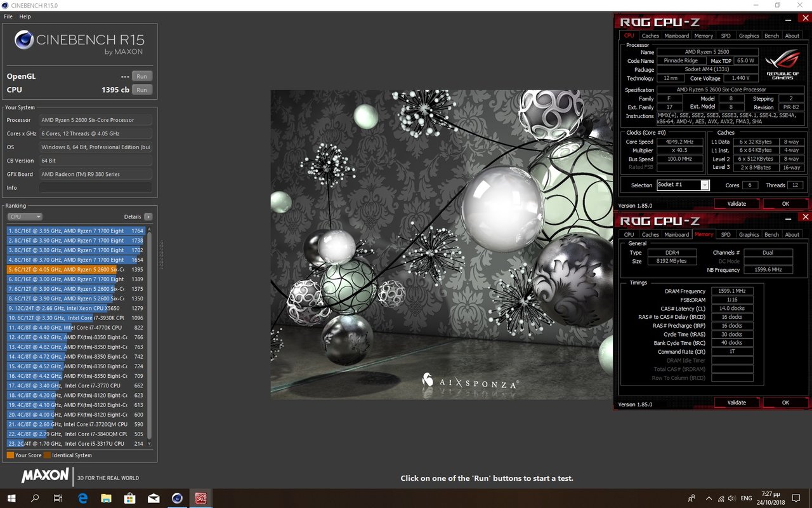
Task: Open the Windows Start menu
Action: tap(11, 498)
